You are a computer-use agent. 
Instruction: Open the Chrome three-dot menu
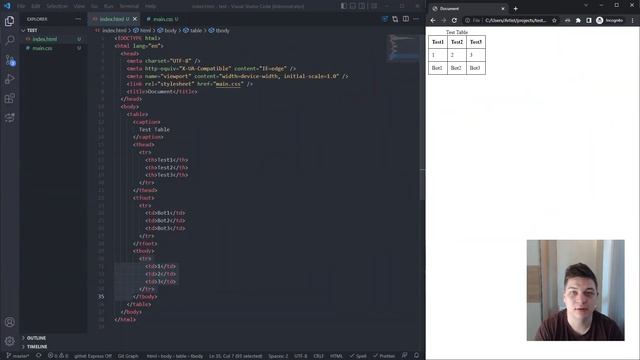tap(633, 20)
